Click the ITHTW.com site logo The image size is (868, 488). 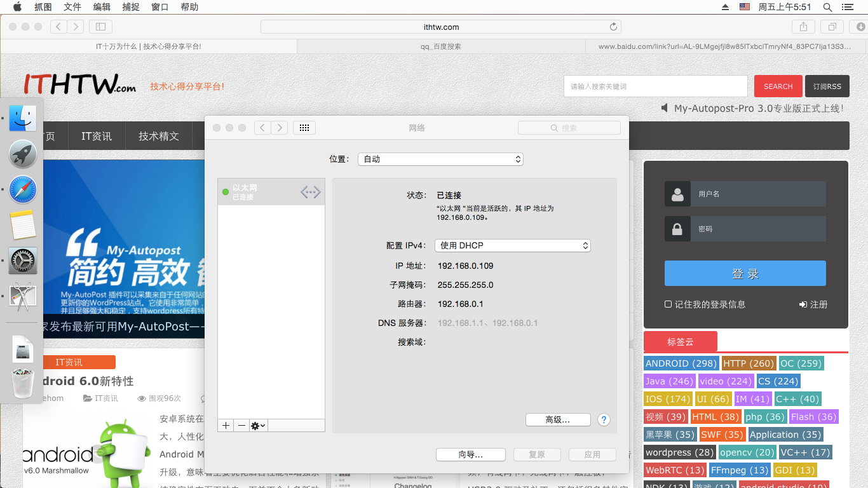coord(79,85)
